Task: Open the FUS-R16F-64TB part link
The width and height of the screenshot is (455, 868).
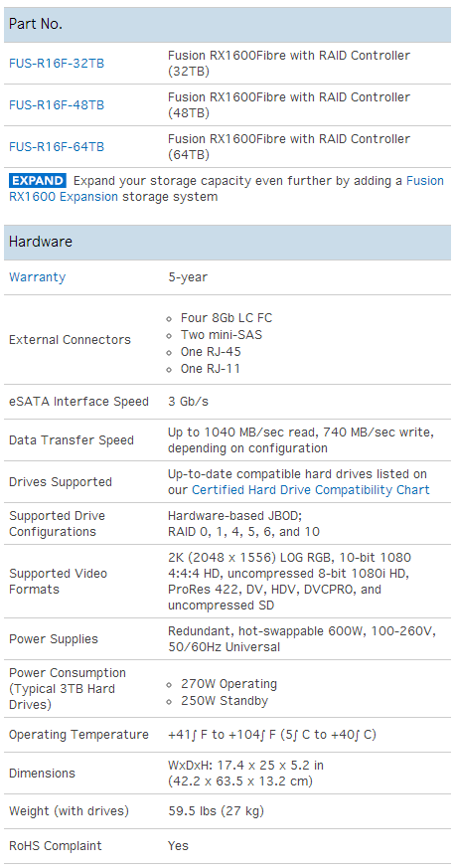Action: tap(57, 147)
